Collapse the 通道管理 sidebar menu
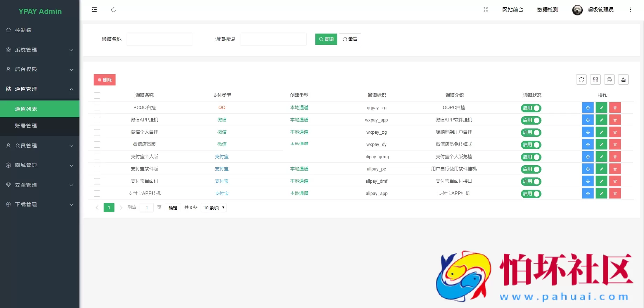 40,89
